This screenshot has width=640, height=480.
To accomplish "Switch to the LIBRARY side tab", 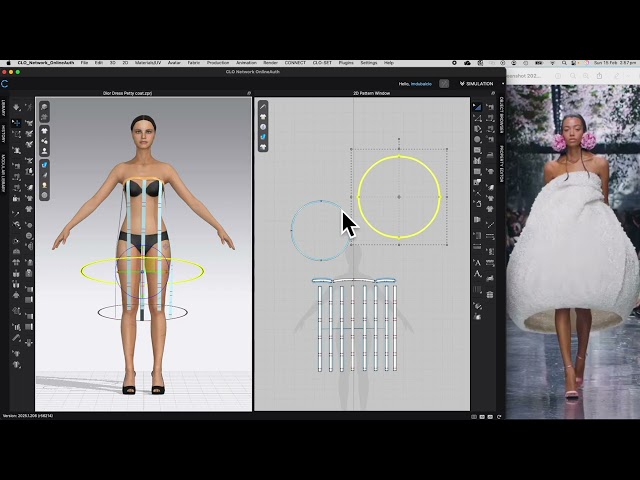I will tap(3, 107).
